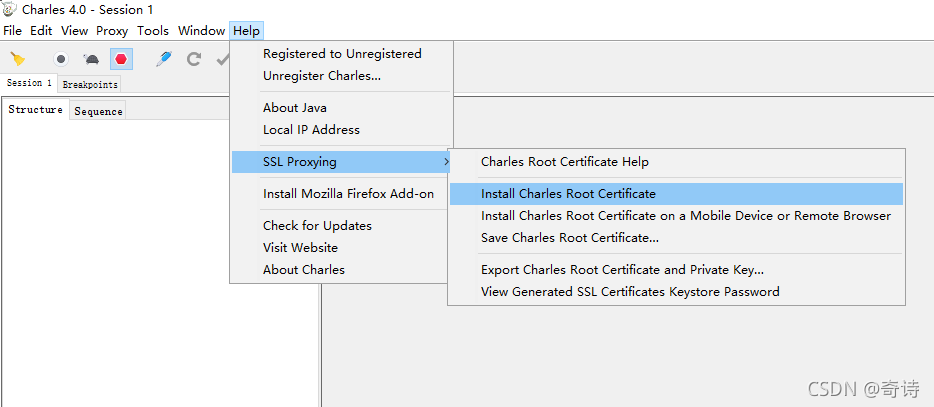The height and width of the screenshot is (407, 934).
Task: Choose Save Charles Root Certificate...
Action: 676,238
